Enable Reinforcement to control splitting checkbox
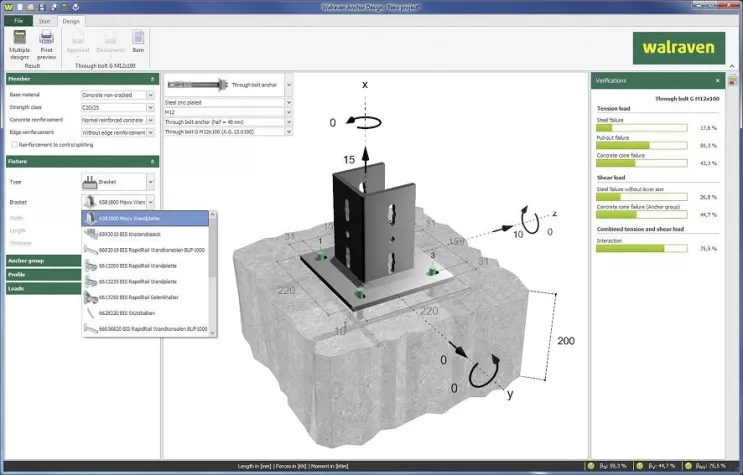The width and height of the screenshot is (743, 475). [x=12, y=144]
